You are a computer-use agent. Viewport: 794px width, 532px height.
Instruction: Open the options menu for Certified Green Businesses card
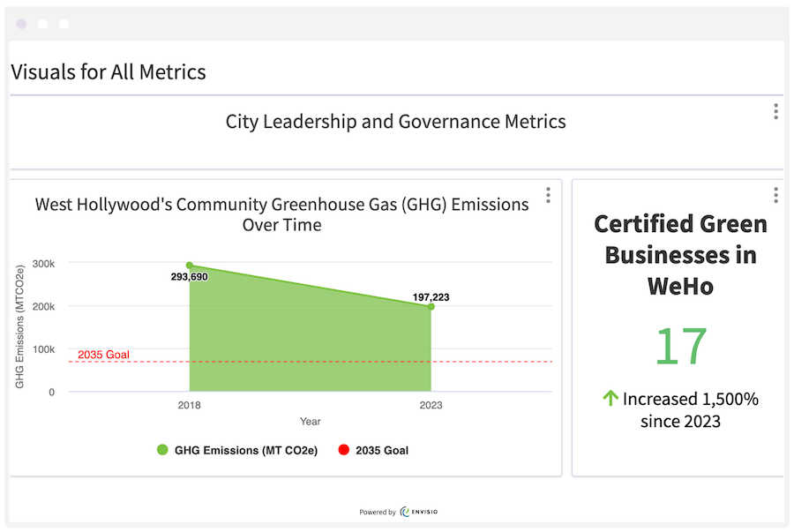point(775,195)
